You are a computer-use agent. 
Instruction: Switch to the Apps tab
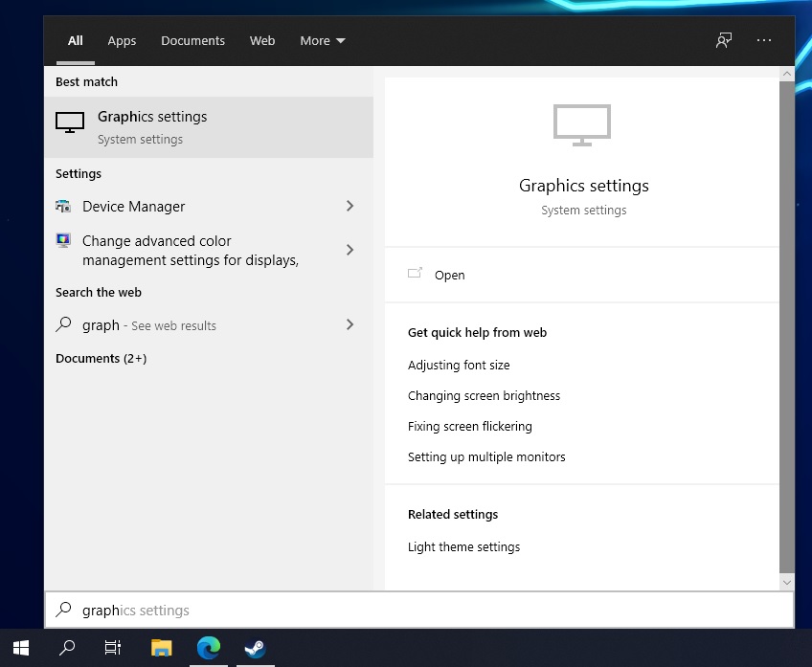(x=122, y=40)
